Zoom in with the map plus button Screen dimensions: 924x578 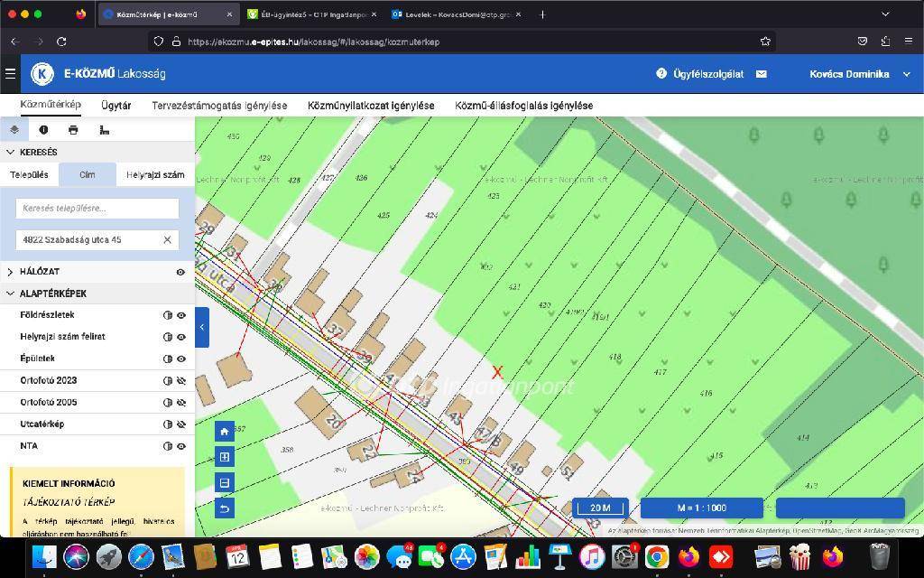click(225, 457)
